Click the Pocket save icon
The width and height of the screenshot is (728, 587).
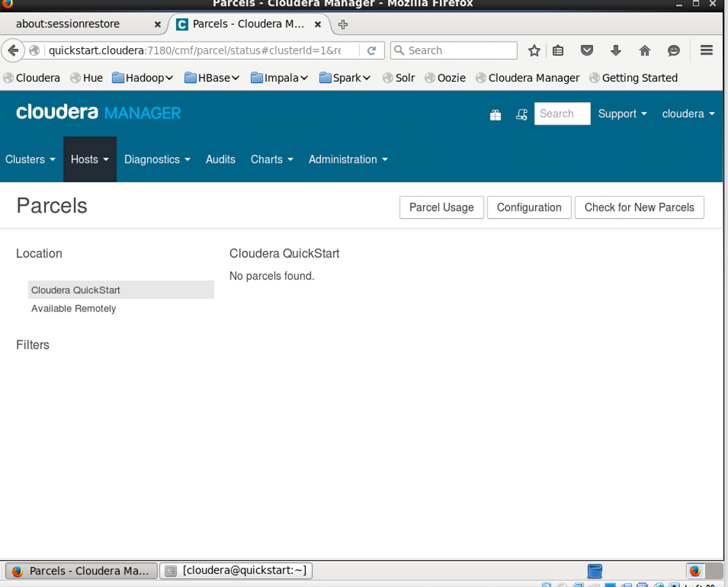pos(587,50)
